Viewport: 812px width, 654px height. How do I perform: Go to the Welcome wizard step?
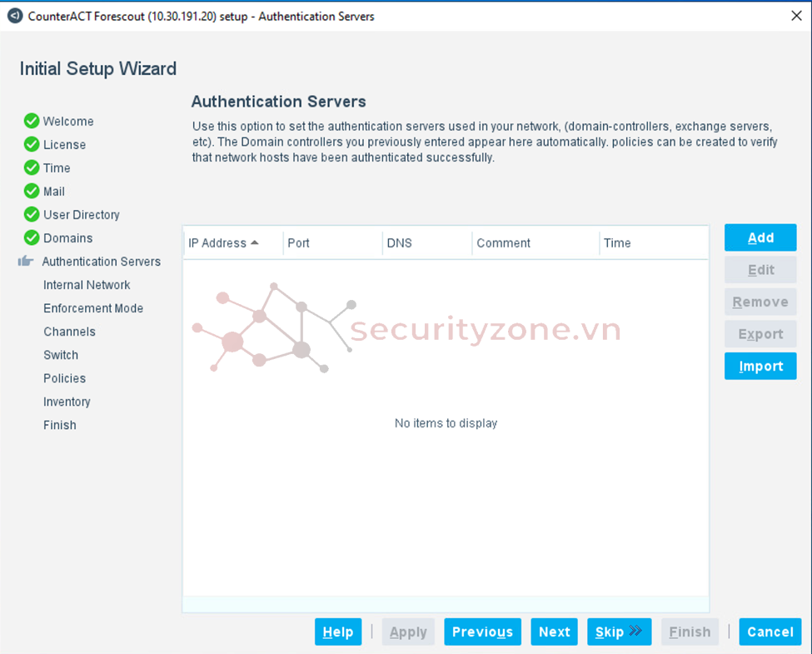tap(68, 122)
